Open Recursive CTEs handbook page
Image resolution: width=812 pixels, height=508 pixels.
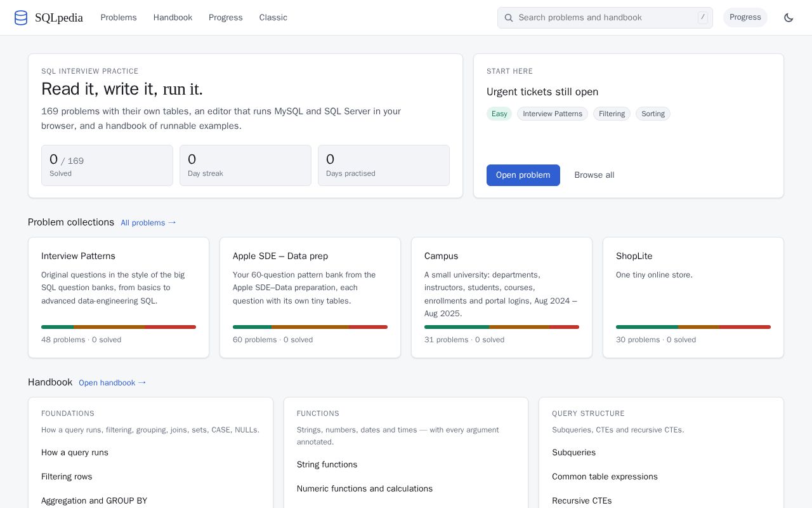coord(582,501)
